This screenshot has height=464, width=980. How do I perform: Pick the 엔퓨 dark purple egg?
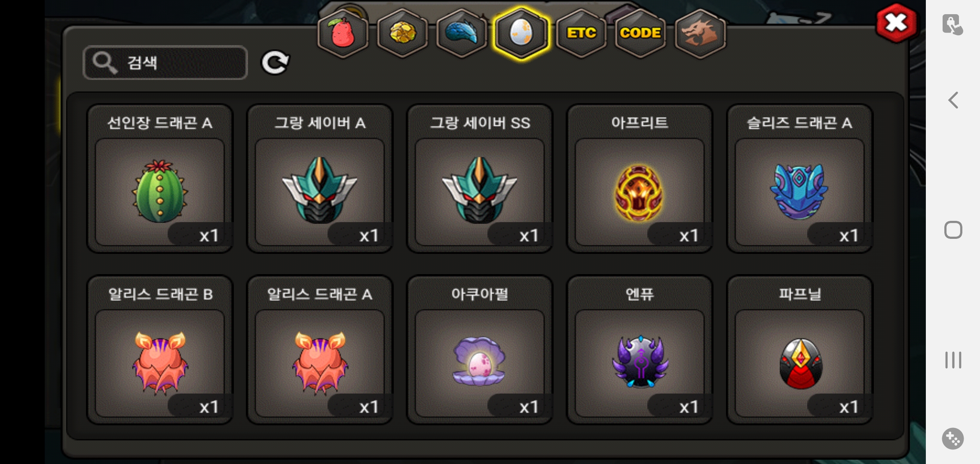(640, 350)
